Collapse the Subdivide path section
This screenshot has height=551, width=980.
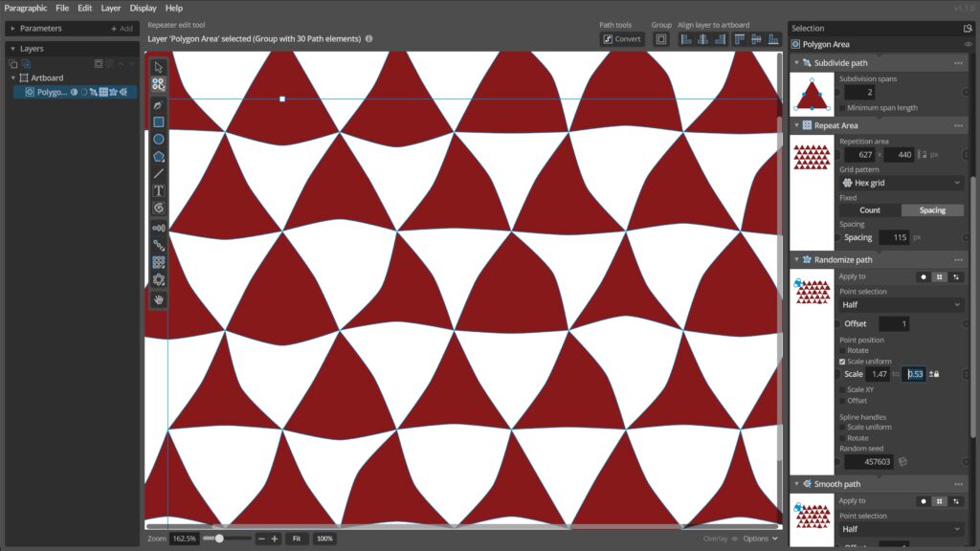[x=797, y=63]
